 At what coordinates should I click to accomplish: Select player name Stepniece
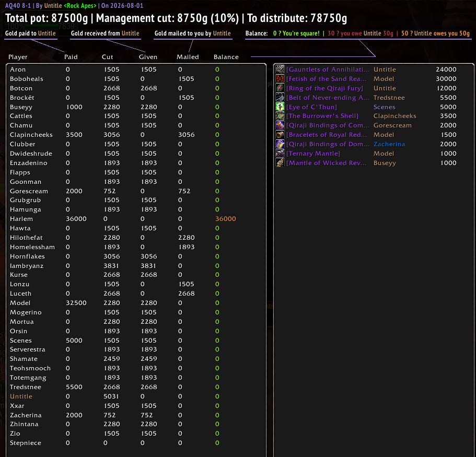point(26,443)
